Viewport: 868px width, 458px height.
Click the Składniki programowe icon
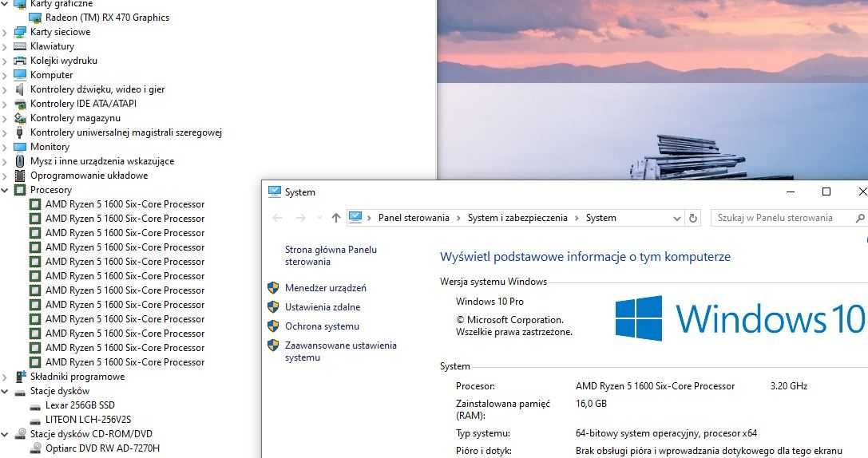click(x=20, y=377)
